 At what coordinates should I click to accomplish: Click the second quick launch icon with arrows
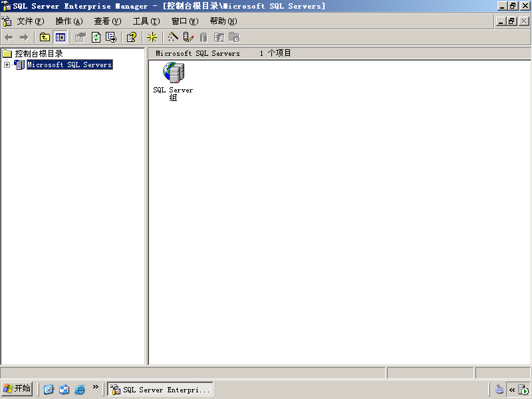pyautogui.click(x=64, y=389)
